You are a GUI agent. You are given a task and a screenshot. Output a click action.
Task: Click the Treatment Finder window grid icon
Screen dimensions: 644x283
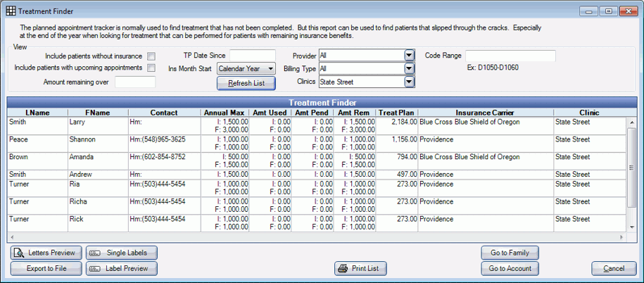(11, 11)
